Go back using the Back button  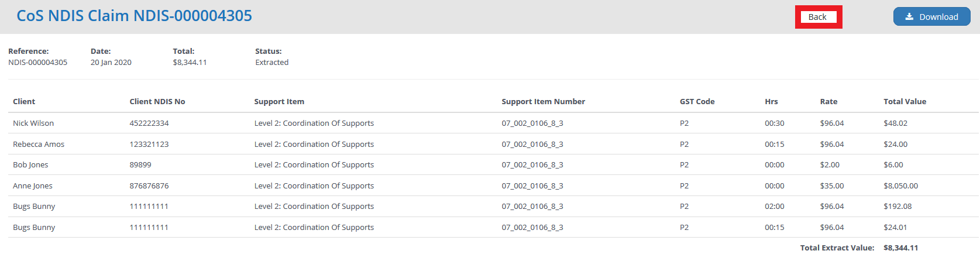coord(817,17)
